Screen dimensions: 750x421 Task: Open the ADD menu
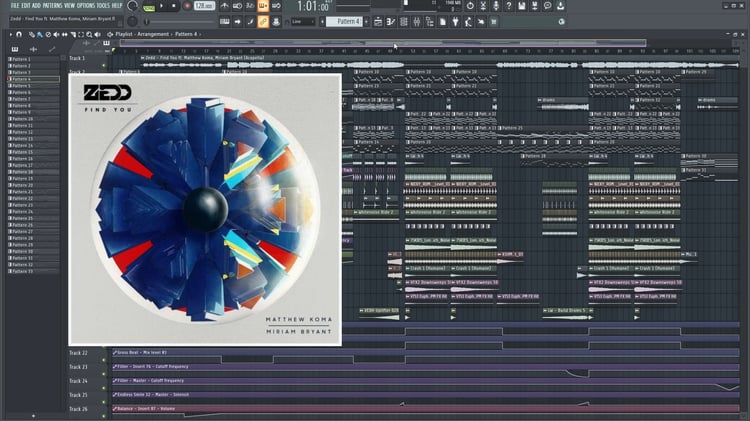(x=36, y=6)
